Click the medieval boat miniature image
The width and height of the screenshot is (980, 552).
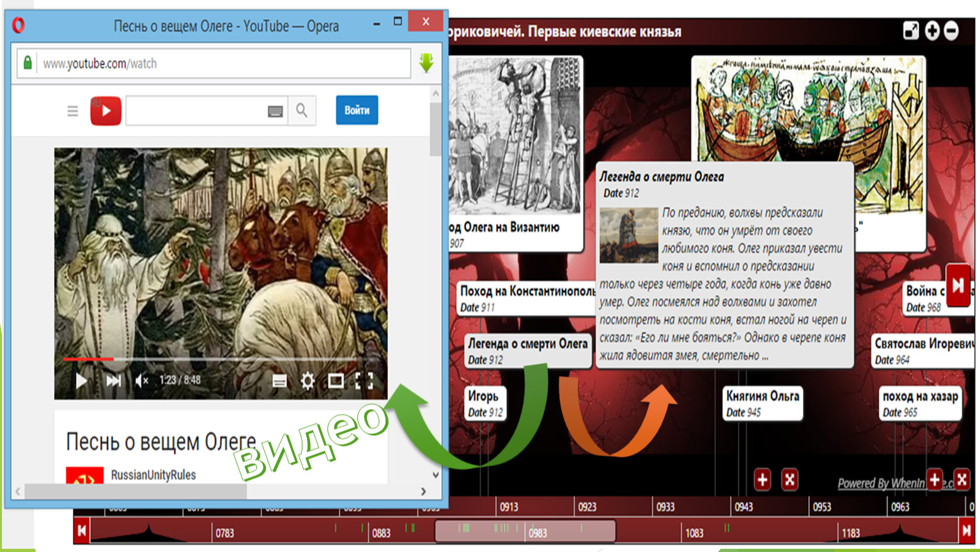tap(809, 110)
